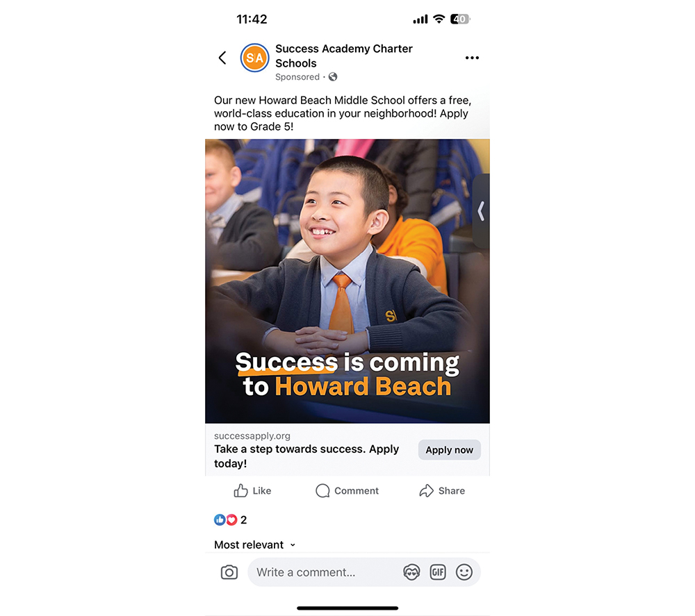Open the Howard Beach ad image

point(347,281)
